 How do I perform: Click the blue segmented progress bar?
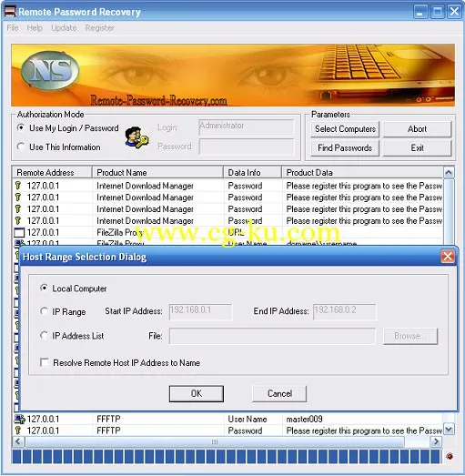pyautogui.click(x=226, y=457)
